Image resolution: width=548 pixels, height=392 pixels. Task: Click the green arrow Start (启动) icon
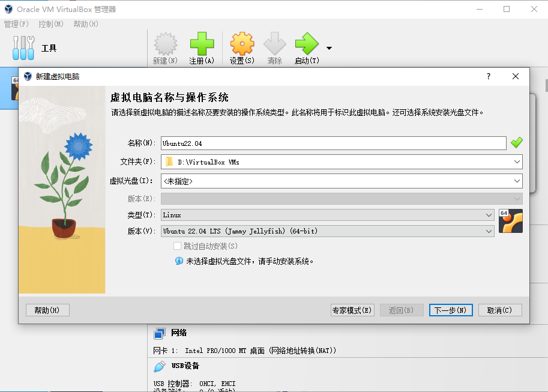(307, 44)
